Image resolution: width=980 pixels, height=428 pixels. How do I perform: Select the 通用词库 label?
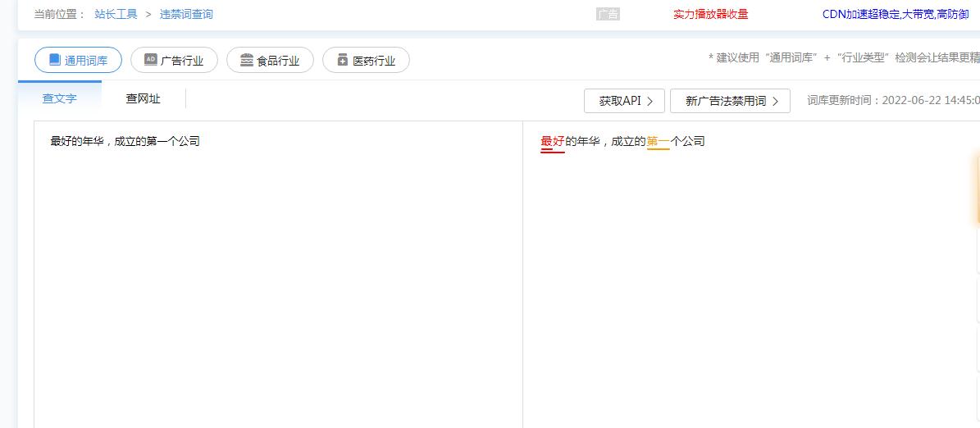click(x=85, y=61)
